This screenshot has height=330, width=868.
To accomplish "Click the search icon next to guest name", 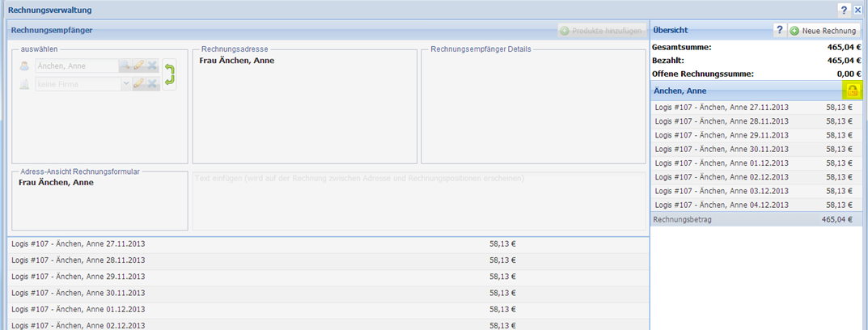I will click(125, 66).
